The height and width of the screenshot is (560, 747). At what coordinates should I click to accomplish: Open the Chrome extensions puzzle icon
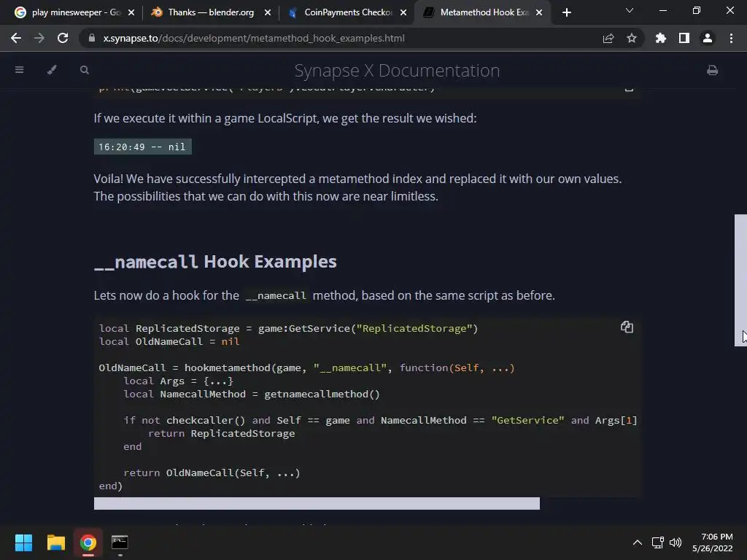pyautogui.click(x=661, y=38)
